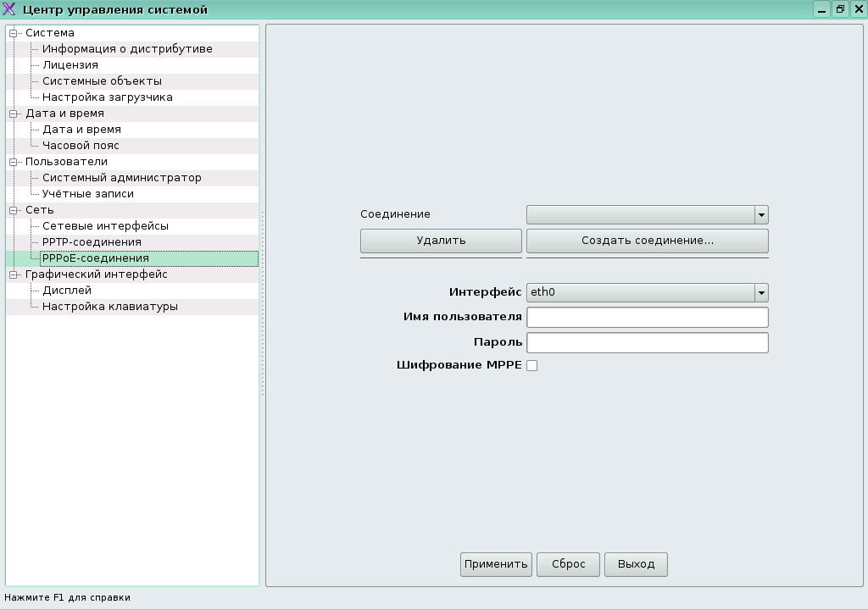Click the Выход button
868x610 pixels.
636,564
